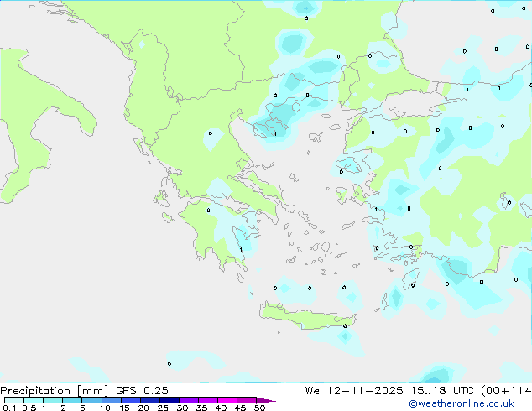Pick the 5–10 mm legend color swatch

coord(91,400)
